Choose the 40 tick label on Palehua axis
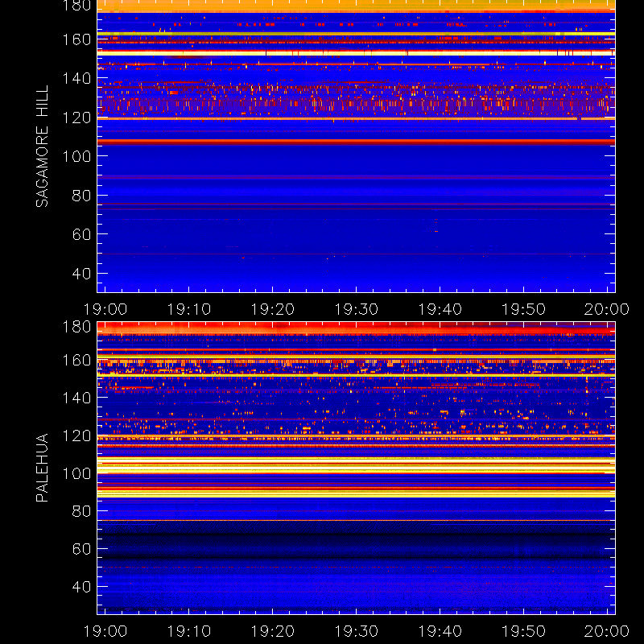The image size is (644, 644). pos(81,587)
